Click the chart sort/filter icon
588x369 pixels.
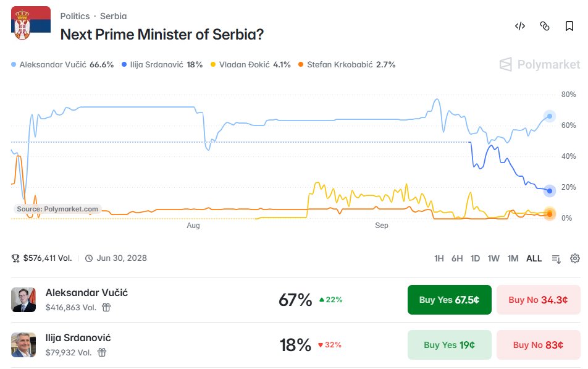556,258
